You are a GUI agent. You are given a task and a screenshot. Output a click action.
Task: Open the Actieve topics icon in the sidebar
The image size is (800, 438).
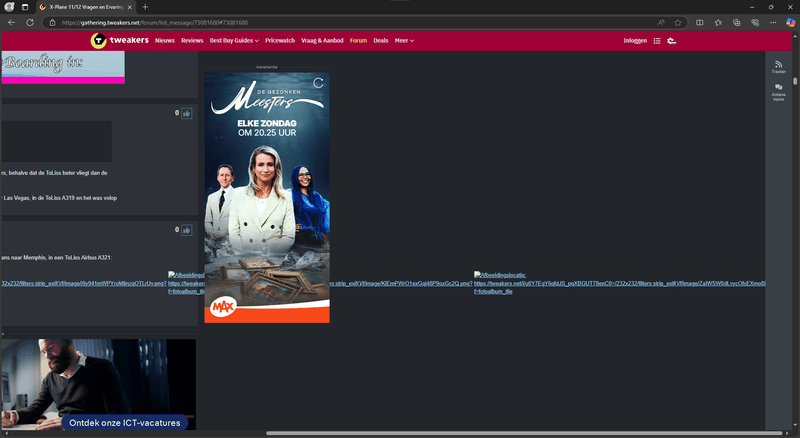[x=779, y=92]
